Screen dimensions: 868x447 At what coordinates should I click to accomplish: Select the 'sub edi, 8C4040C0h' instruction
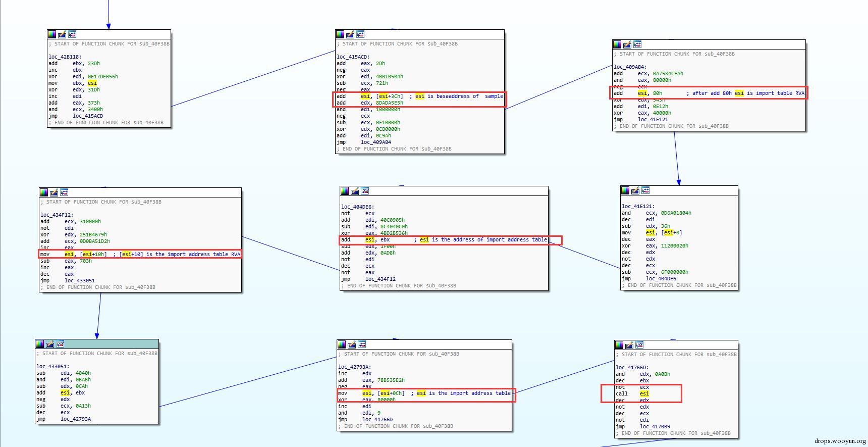(374, 226)
